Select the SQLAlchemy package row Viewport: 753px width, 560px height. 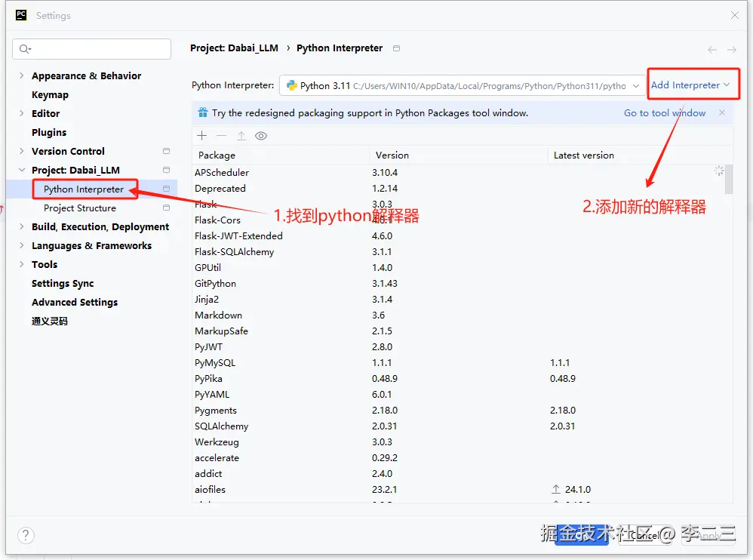pyautogui.click(x=459, y=426)
